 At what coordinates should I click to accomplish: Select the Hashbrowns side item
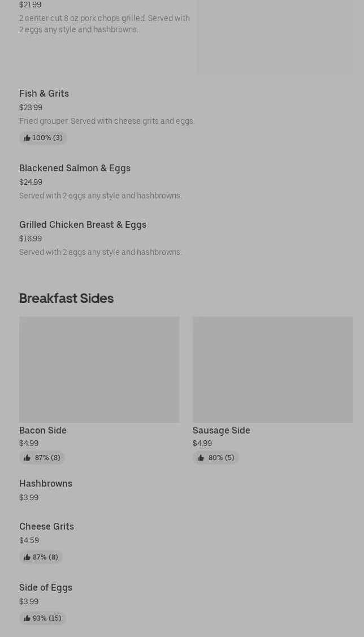[46, 483]
